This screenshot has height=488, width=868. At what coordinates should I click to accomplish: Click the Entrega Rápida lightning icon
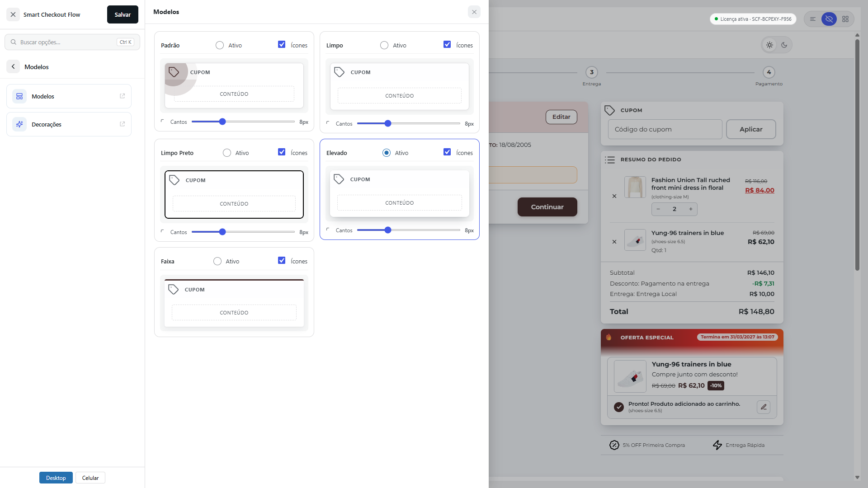[717, 445]
